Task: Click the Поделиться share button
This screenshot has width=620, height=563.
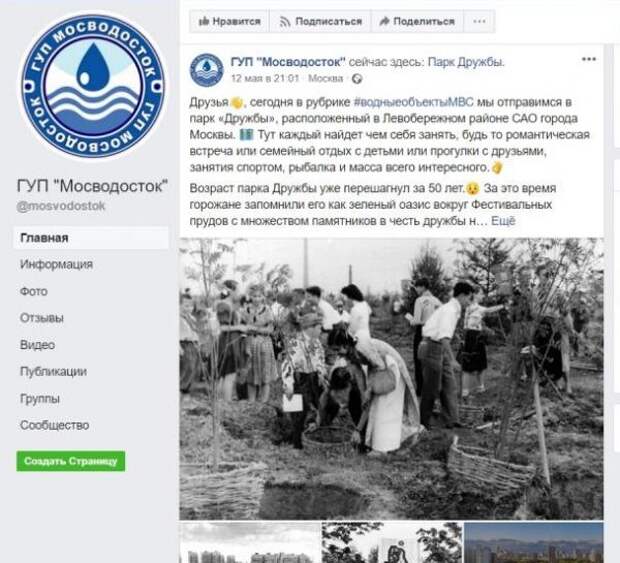Action: [x=417, y=21]
